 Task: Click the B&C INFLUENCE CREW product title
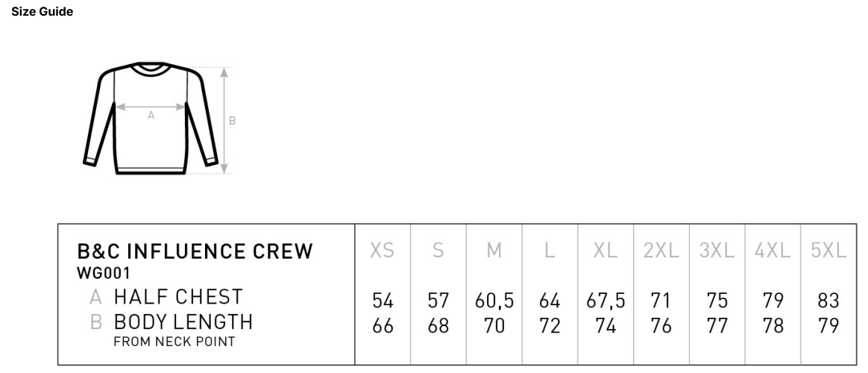click(x=195, y=251)
